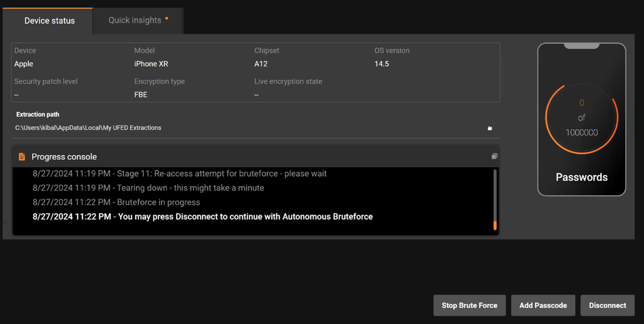Select the Stage 11 Re-access attempt log line
The width and height of the screenshot is (644, 324).
179,174
